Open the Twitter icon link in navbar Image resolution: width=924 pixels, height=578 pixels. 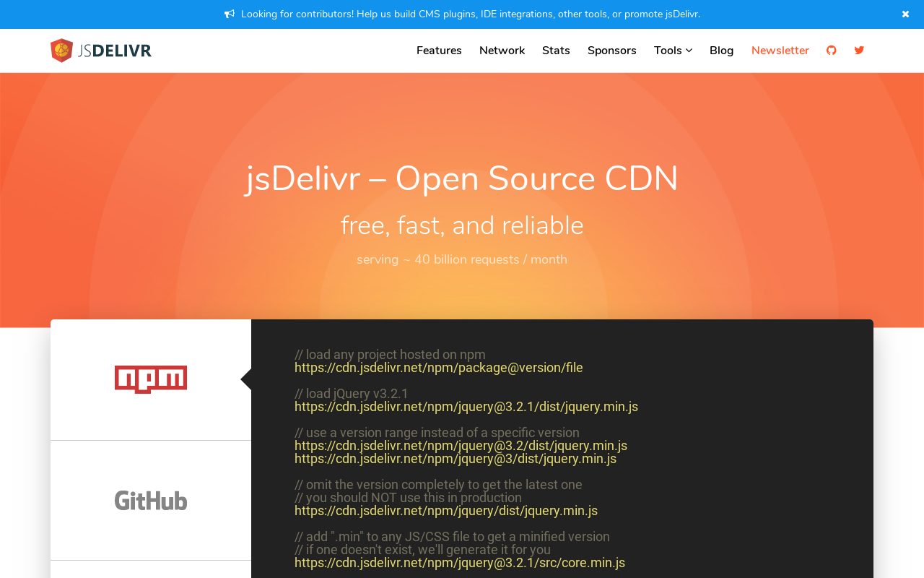click(859, 51)
